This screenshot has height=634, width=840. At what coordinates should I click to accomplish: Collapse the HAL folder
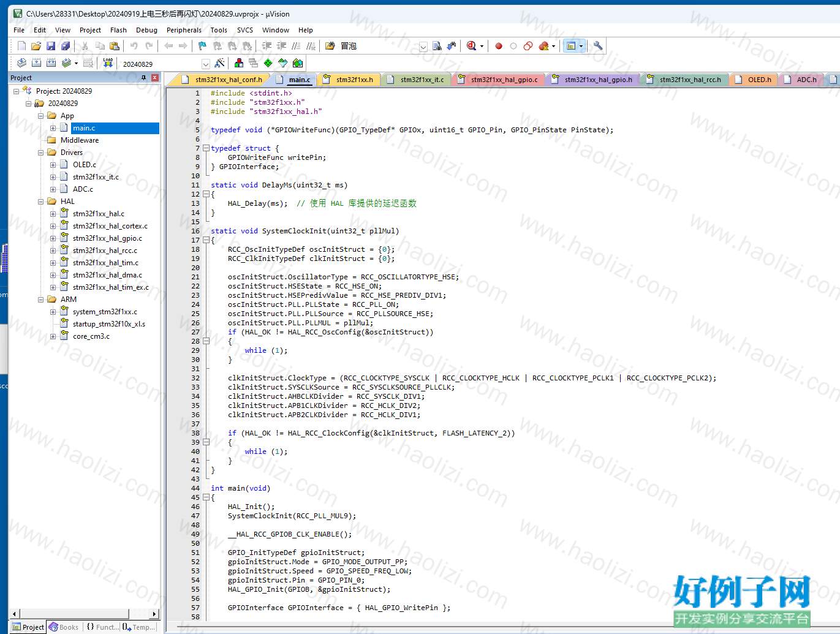[41, 202]
